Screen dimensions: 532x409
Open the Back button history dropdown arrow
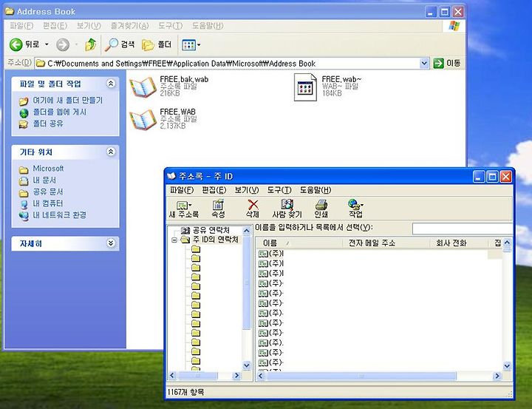(47, 44)
